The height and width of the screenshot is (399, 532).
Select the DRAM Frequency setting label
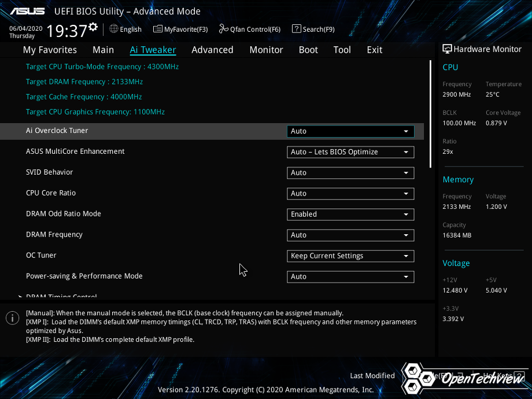54,234
